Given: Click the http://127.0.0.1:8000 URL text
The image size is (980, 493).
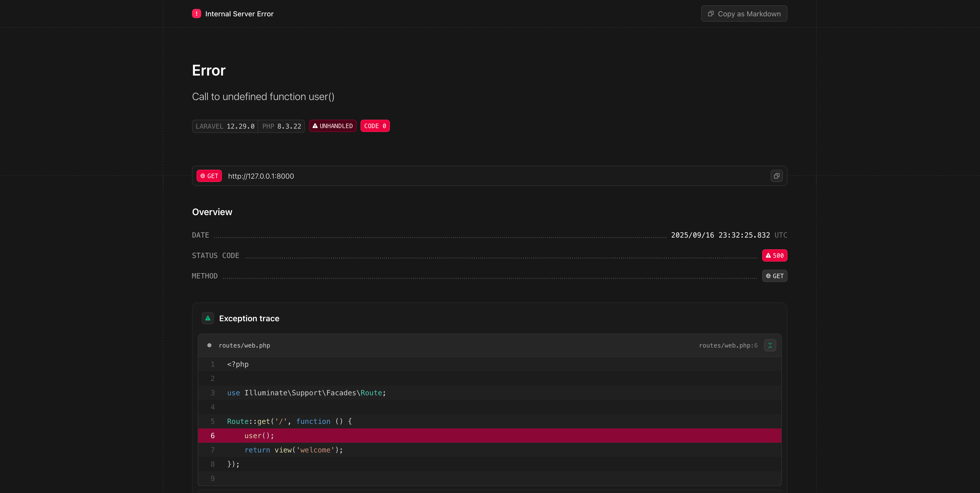Looking at the screenshot, I should (x=261, y=176).
